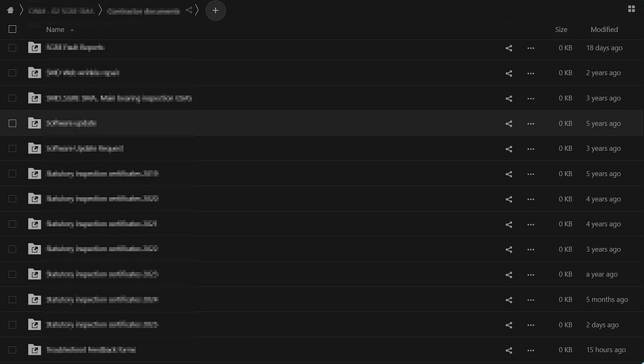Viewport: 644px width, 364px height.
Task: Check the checkbox for the last folder
Action: pos(13,350)
